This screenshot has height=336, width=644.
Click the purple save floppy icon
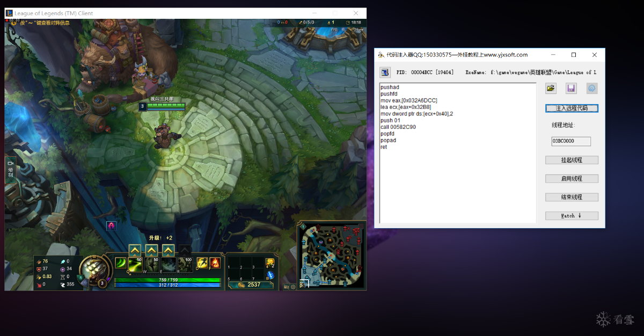point(571,89)
